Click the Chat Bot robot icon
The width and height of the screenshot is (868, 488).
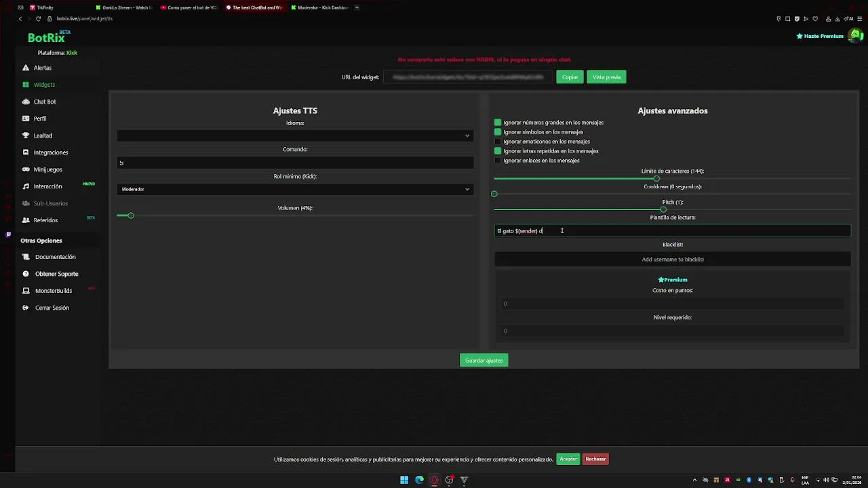click(26, 102)
